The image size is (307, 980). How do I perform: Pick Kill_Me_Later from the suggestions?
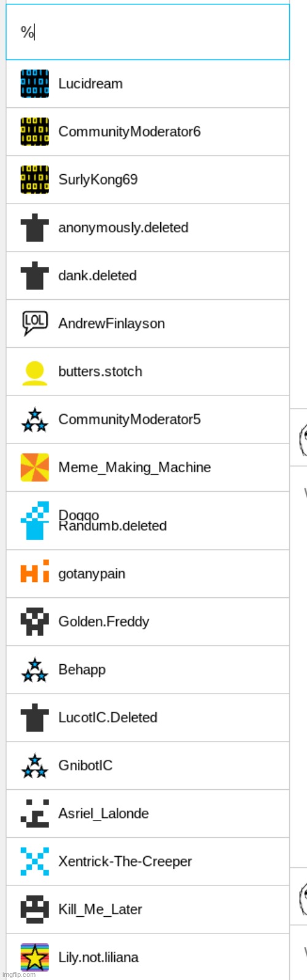(147, 909)
